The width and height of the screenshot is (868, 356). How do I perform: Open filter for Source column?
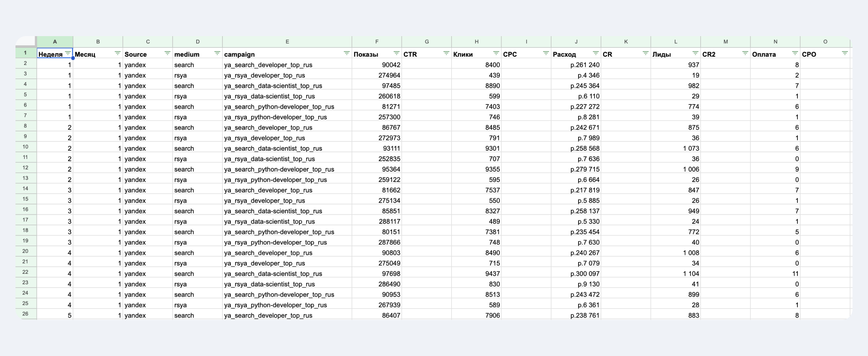click(167, 53)
